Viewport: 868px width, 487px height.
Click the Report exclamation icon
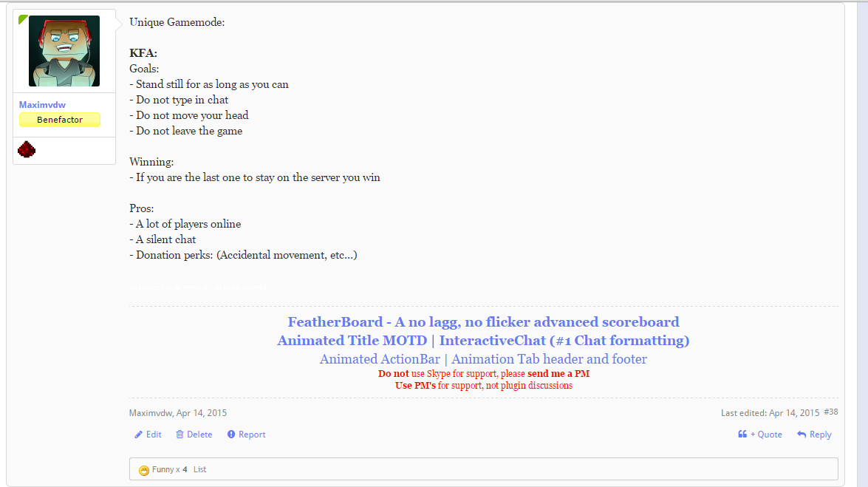point(231,435)
